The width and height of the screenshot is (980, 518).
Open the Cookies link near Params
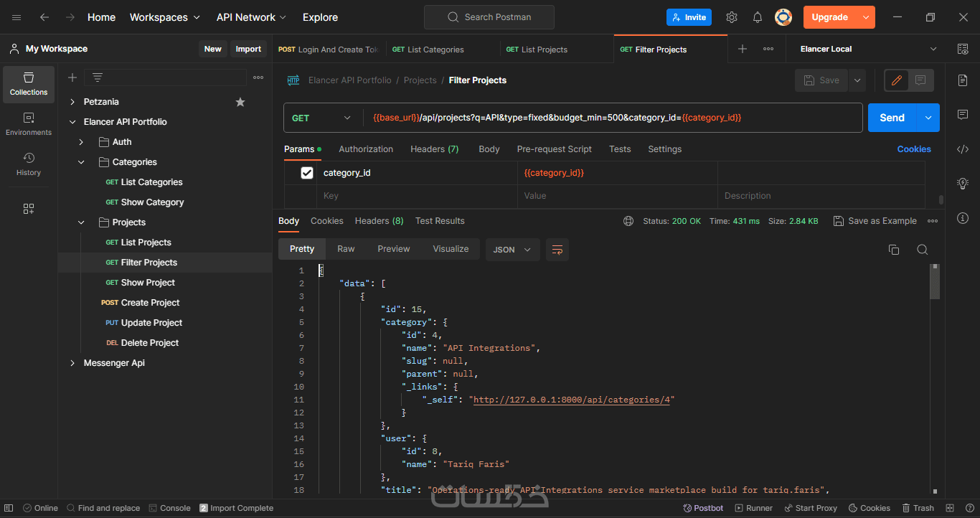pyautogui.click(x=913, y=149)
